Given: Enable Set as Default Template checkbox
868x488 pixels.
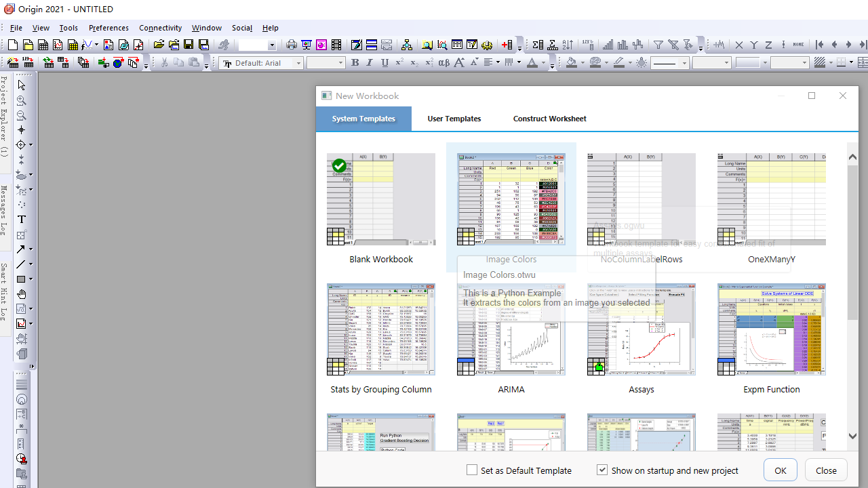Looking at the screenshot, I should (x=472, y=470).
